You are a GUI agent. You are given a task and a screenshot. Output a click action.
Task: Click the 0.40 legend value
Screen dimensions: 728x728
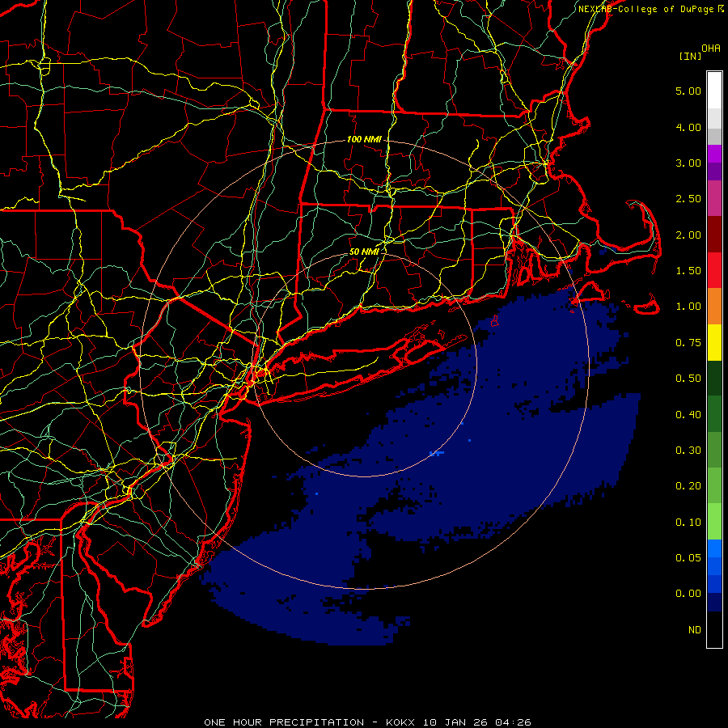[688, 414]
